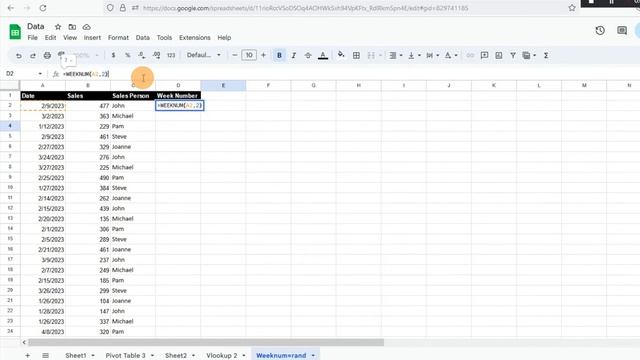
Task: Open the comments panel icon
Action: click(x=622, y=31)
